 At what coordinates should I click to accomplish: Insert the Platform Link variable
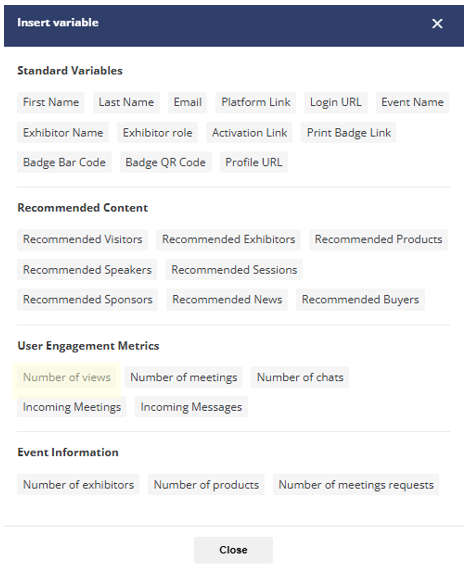point(256,103)
